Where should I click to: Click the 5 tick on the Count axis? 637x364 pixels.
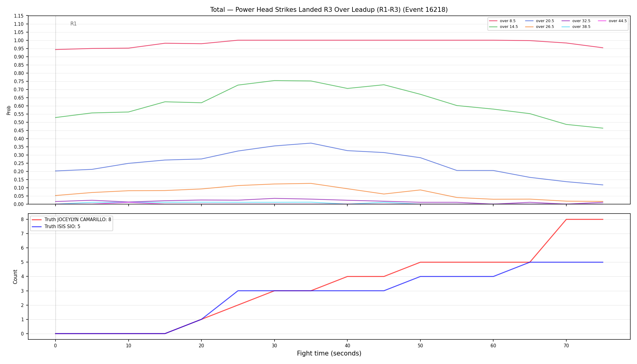click(x=22, y=262)
